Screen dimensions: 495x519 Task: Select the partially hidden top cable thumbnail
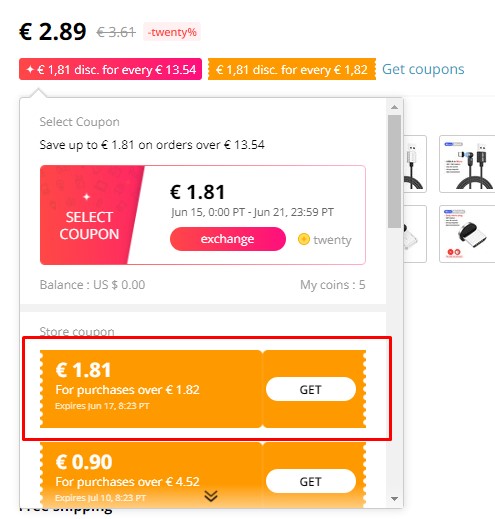415,164
